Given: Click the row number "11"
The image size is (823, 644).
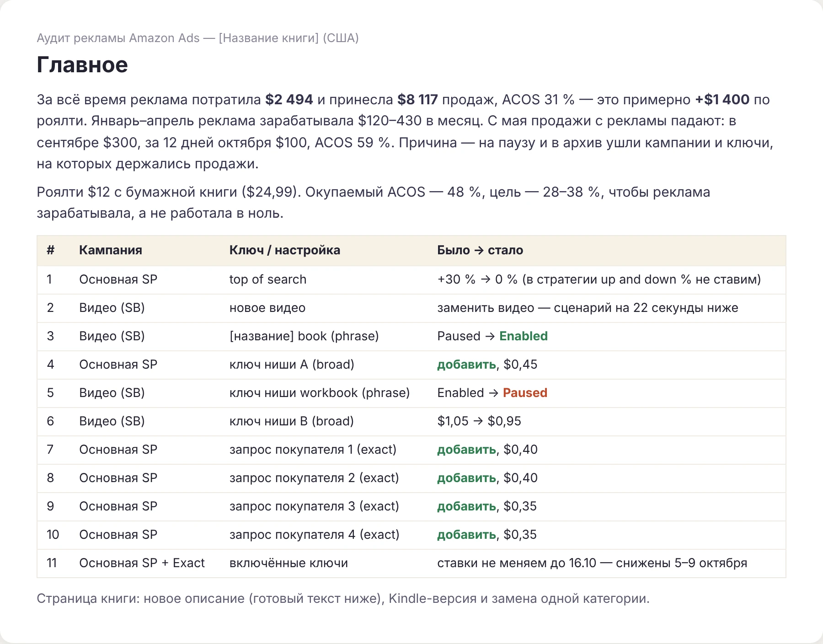Looking at the screenshot, I should coord(52,563).
